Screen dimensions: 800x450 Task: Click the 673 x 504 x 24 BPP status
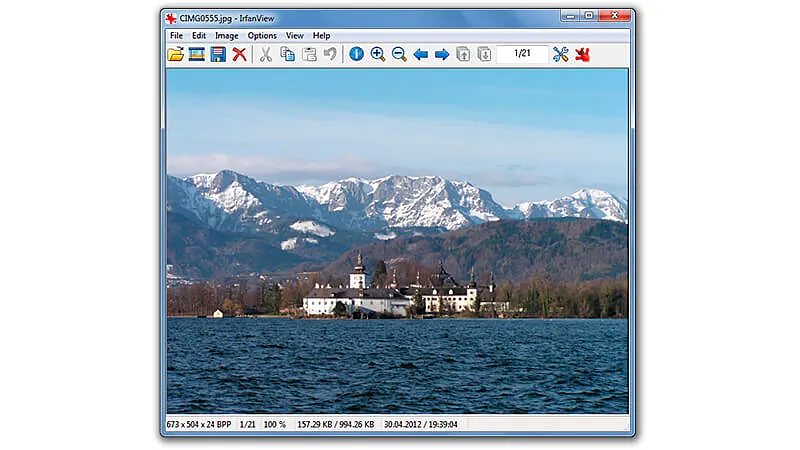coord(198,424)
